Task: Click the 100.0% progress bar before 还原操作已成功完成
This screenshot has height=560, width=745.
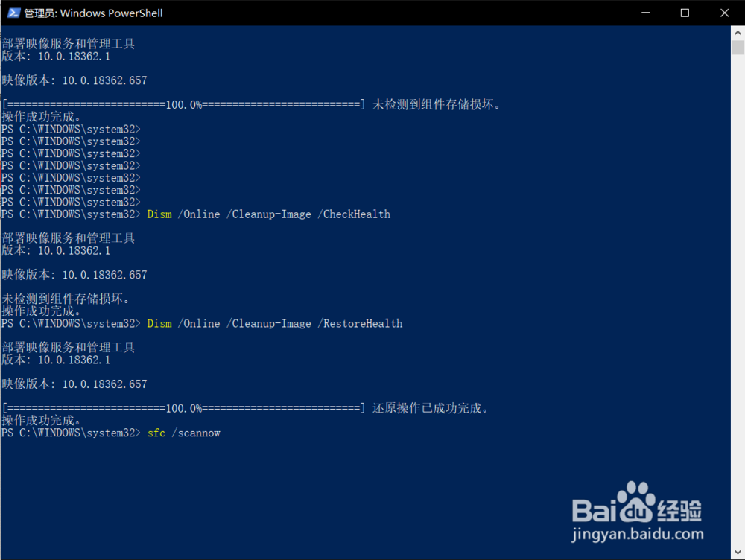Action: coord(184,408)
